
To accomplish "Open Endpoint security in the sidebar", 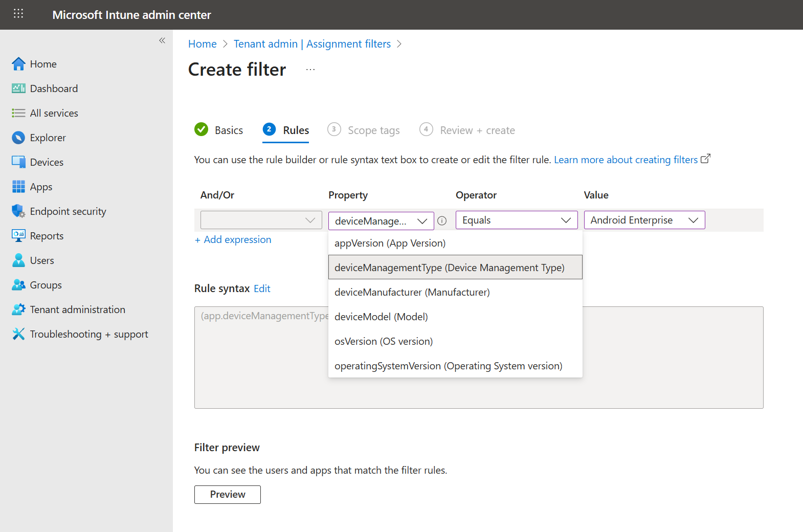I will [x=68, y=211].
